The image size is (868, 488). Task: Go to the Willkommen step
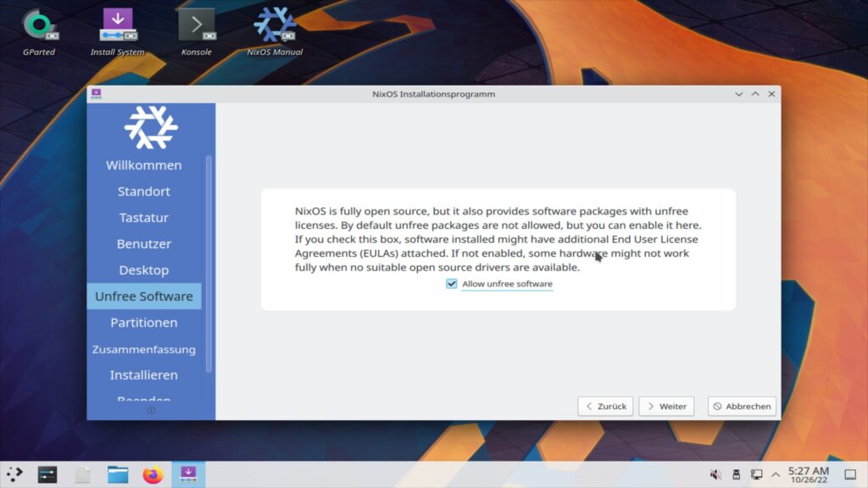[x=144, y=165]
